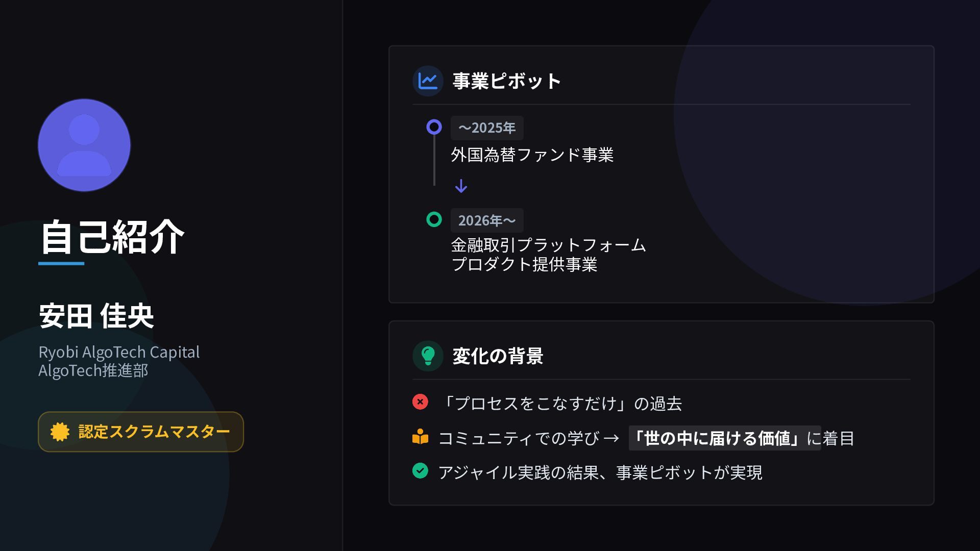
Task: Click the 外国為替ファンド事業 text
Action: [x=532, y=155]
